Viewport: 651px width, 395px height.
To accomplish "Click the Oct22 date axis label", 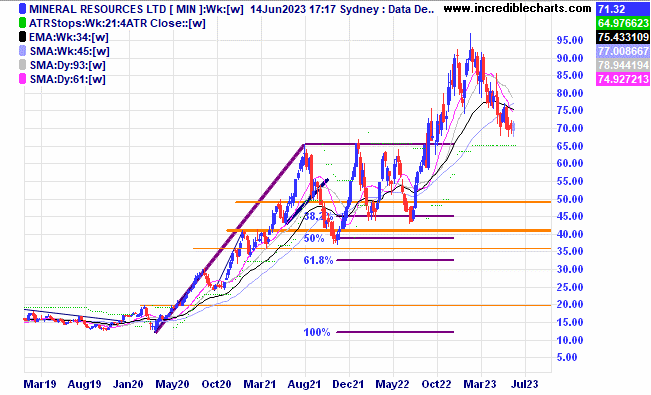I will [x=436, y=384].
